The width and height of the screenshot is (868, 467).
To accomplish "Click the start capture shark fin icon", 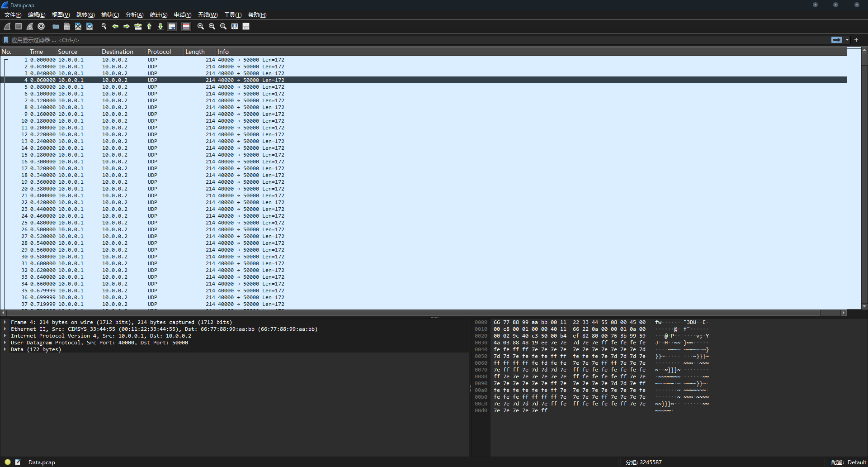I will point(7,27).
